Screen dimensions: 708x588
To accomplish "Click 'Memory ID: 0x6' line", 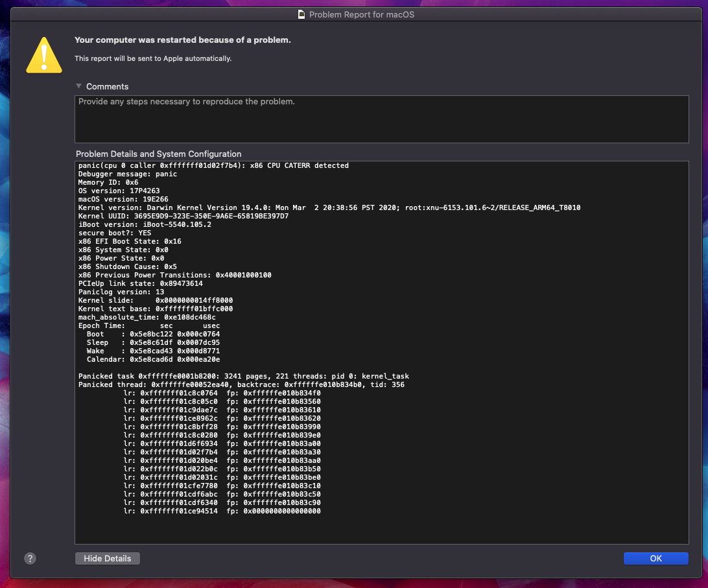I will 108,182.
